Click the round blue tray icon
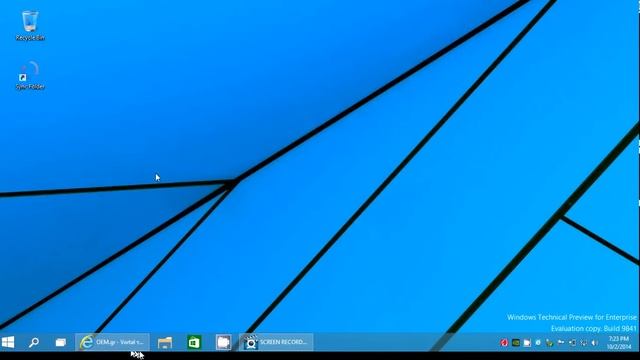Image resolution: width=640 pixels, height=360 pixels. (538, 342)
